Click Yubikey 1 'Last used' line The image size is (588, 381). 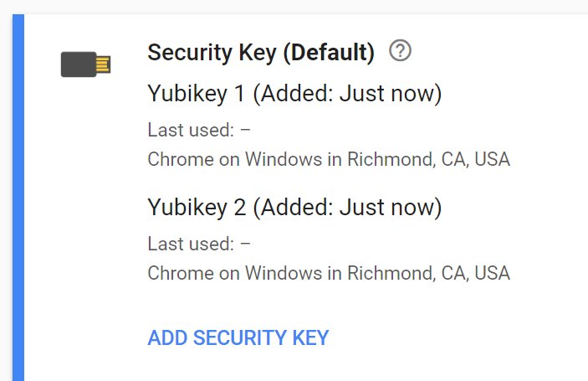[199, 130]
